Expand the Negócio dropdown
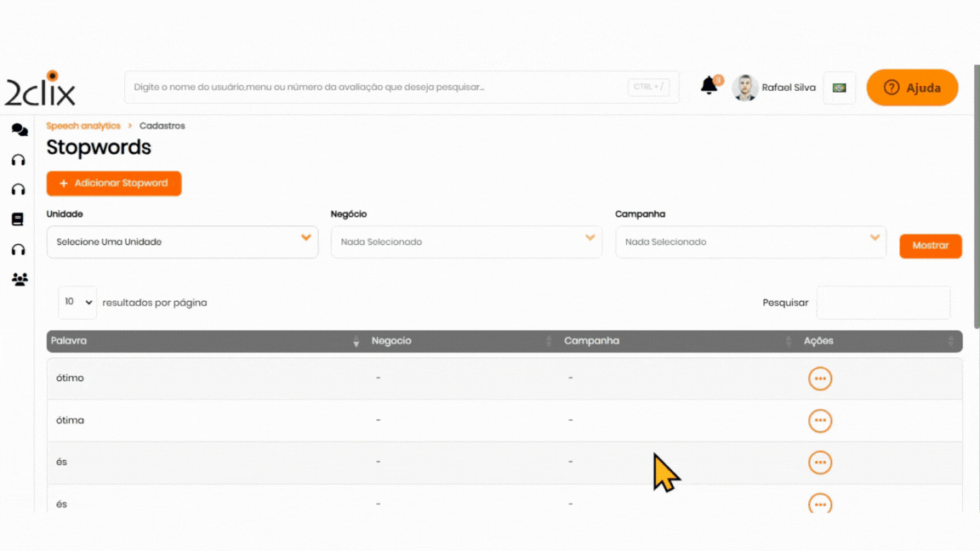Image resolution: width=980 pixels, height=551 pixels. click(466, 242)
